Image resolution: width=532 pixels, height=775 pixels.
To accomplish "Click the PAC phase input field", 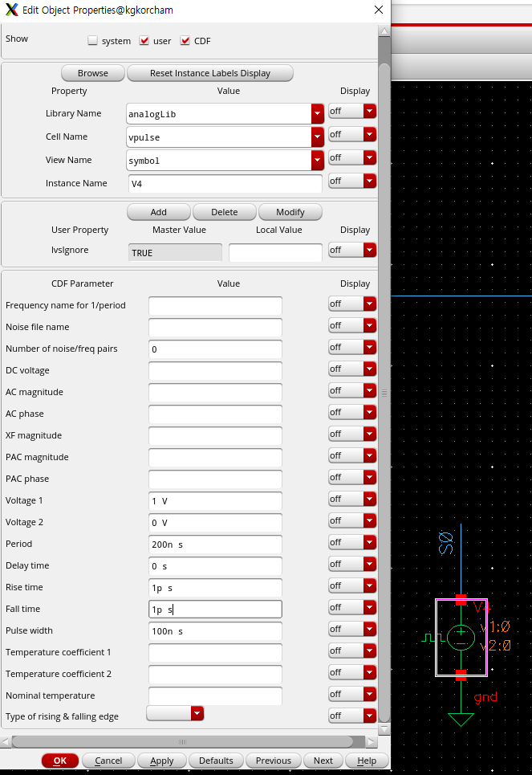I will pyautogui.click(x=215, y=480).
